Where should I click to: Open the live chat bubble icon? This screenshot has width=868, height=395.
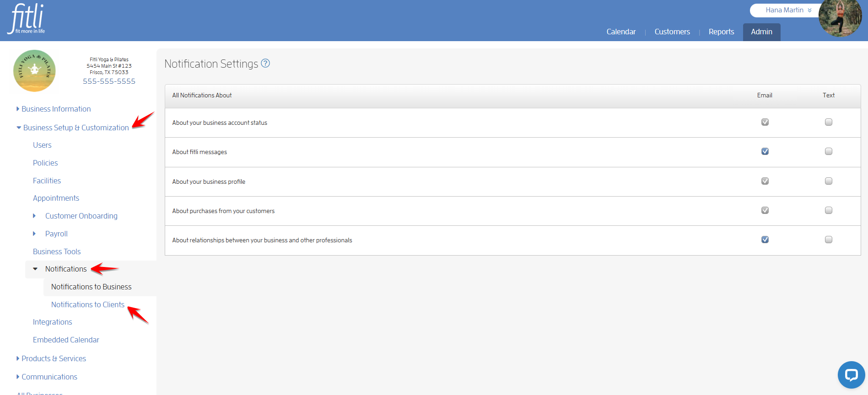[x=851, y=375]
